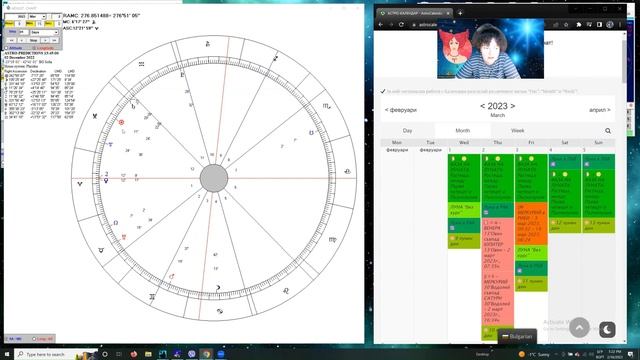640x360 pixels.
Task: Open Cortana circle on the taskbar
Action: [105, 354]
